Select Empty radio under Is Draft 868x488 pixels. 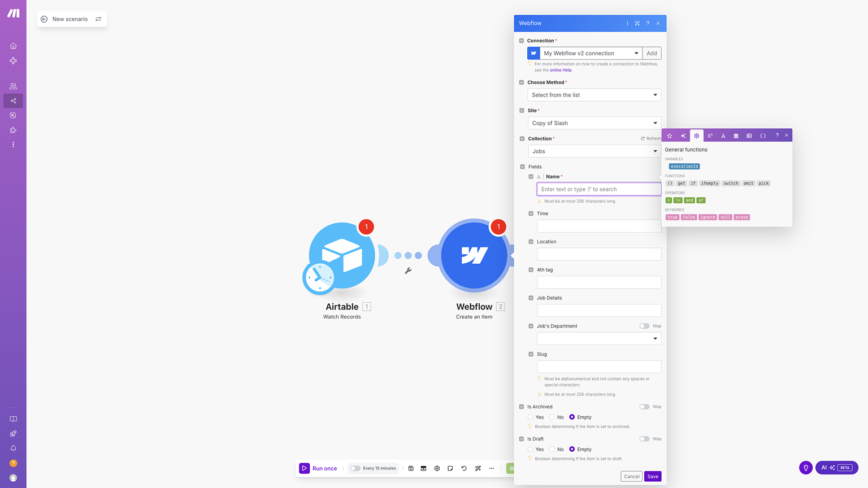tap(572, 449)
